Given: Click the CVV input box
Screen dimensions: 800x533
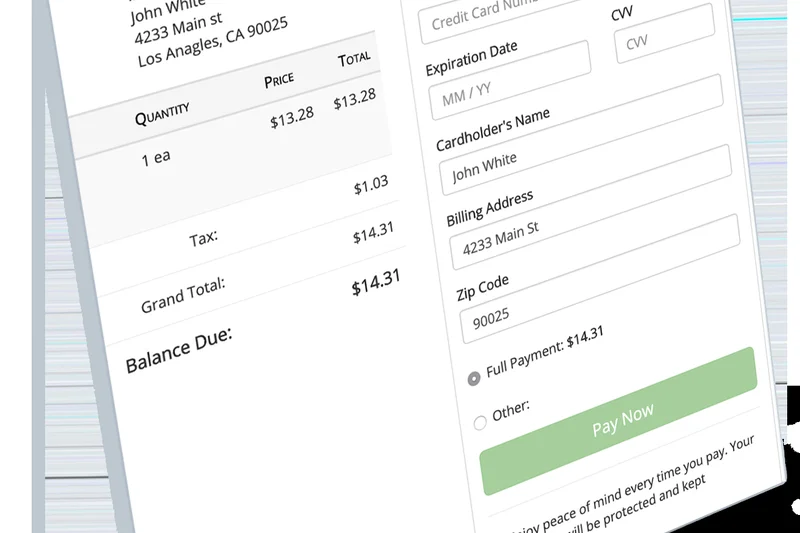Looking at the screenshot, I should 664,34.
